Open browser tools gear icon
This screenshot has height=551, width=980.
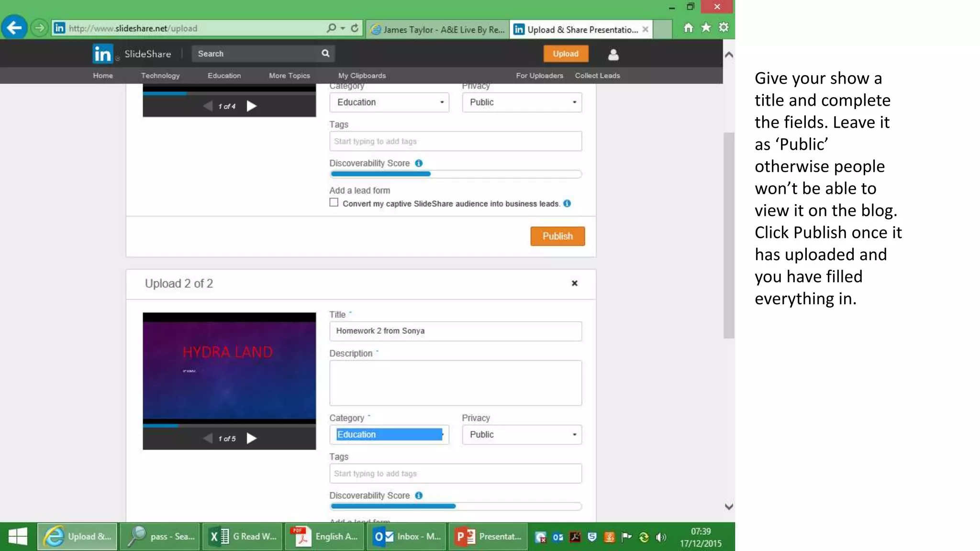pyautogui.click(x=724, y=28)
